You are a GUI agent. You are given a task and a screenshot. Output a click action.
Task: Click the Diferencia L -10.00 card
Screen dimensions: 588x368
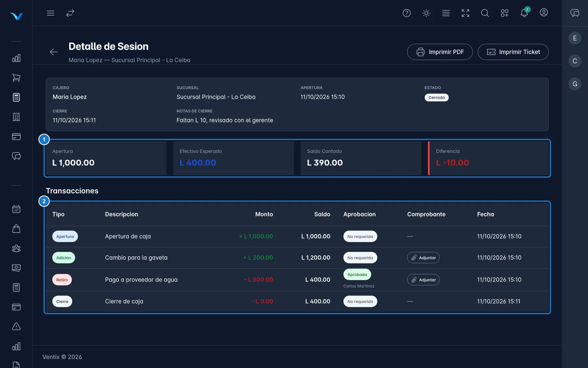click(x=488, y=158)
